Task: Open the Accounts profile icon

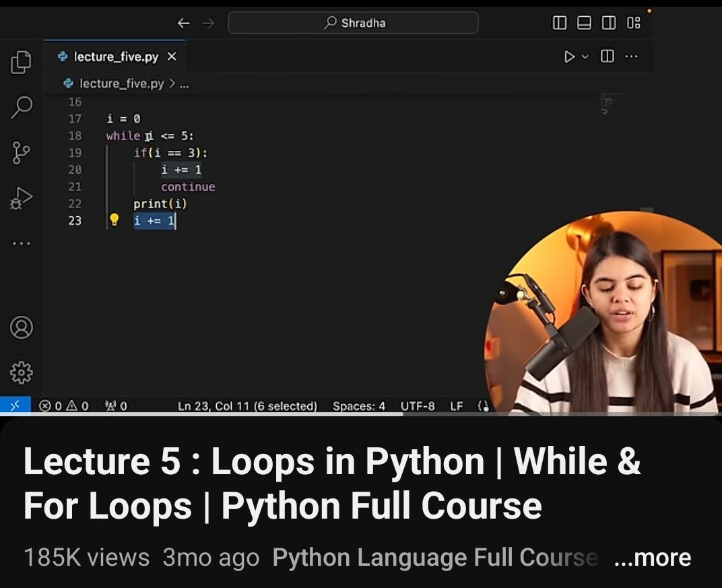Action: click(21, 327)
